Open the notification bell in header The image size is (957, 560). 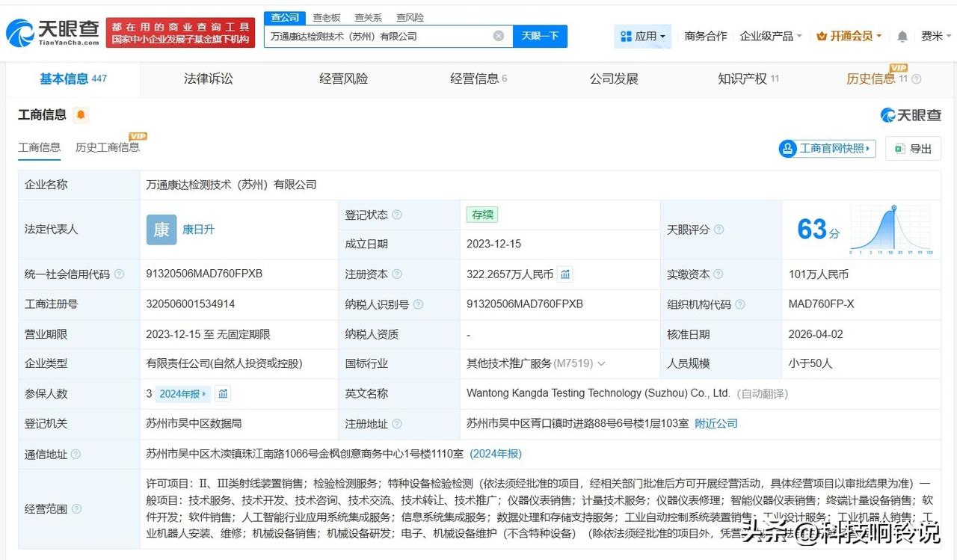[x=902, y=36]
